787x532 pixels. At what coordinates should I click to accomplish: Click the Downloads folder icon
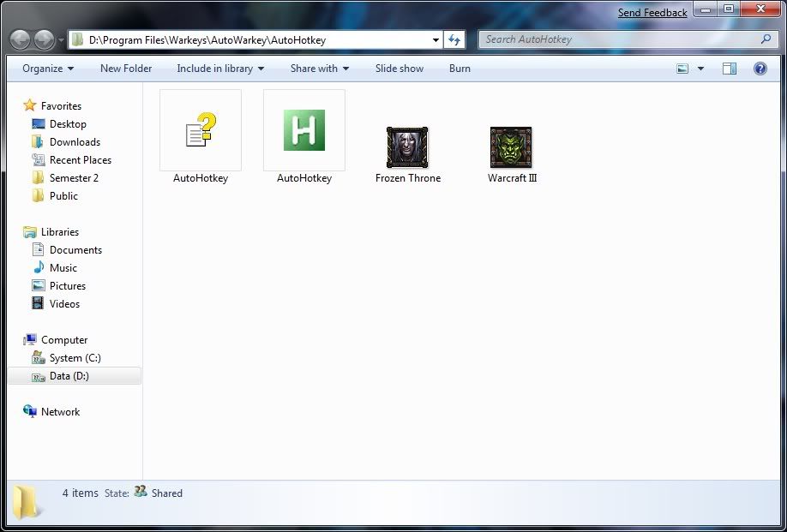pos(38,142)
